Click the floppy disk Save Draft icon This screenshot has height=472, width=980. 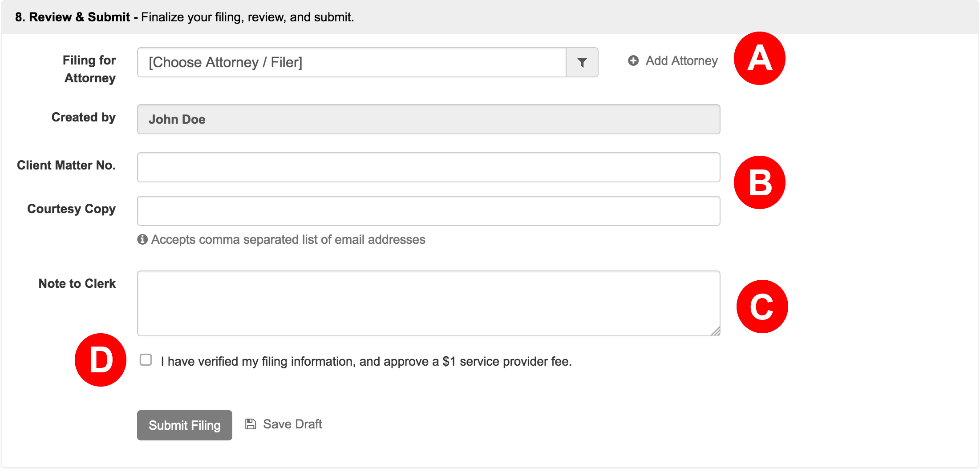[251, 424]
